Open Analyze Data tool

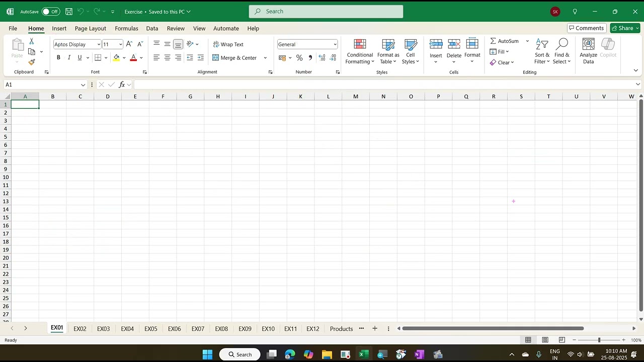coord(588,51)
